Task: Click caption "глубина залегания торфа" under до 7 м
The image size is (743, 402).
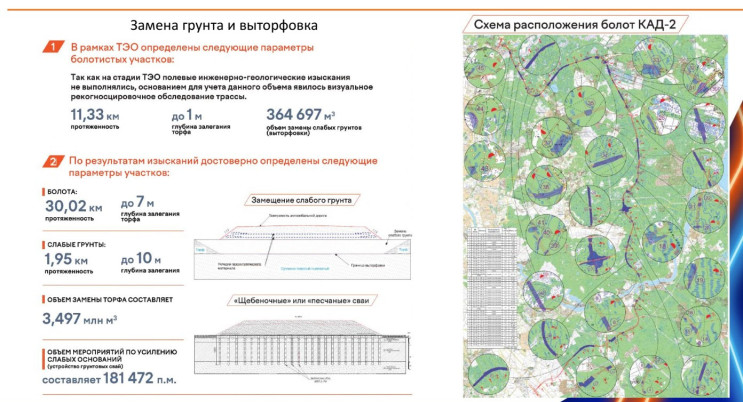Action: (150, 216)
